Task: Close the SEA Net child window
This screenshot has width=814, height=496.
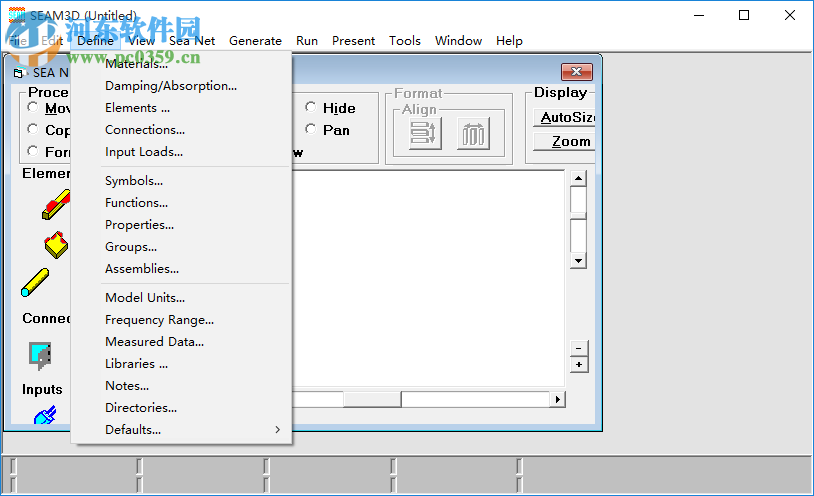Action: click(x=576, y=72)
